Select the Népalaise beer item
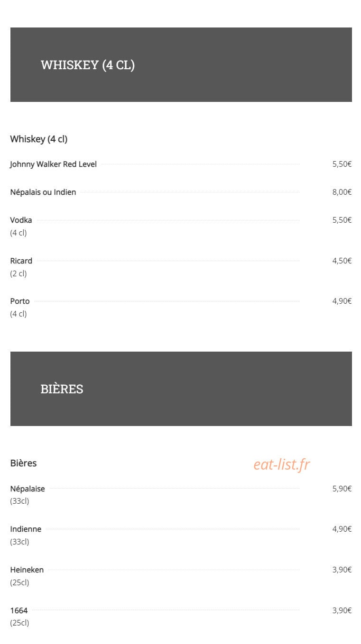Screen dimensions: 361x644 click(28, 489)
